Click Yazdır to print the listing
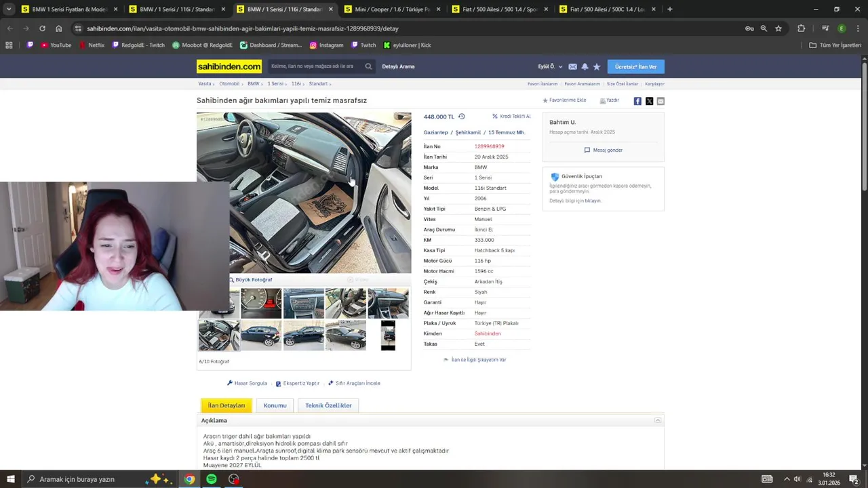The width and height of the screenshot is (868, 488). click(610, 100)
